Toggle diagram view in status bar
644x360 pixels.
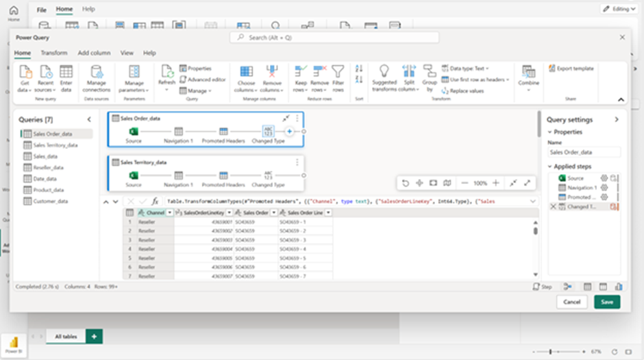point(567,287)
